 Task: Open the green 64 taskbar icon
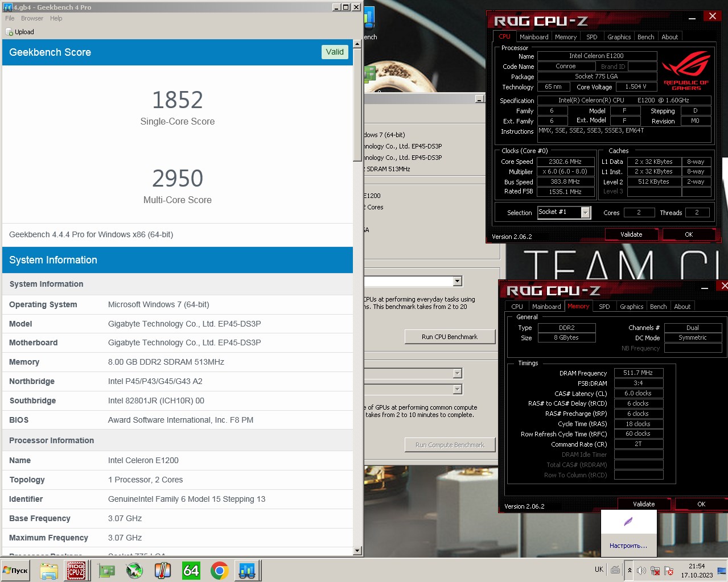(x=191, y=571)
